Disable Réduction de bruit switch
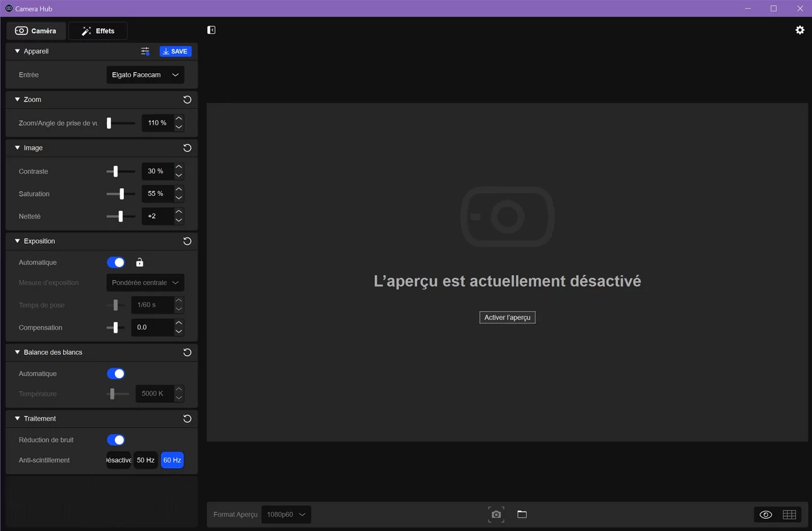The width and height of the screenshot is (812, 531). point(116,440)
